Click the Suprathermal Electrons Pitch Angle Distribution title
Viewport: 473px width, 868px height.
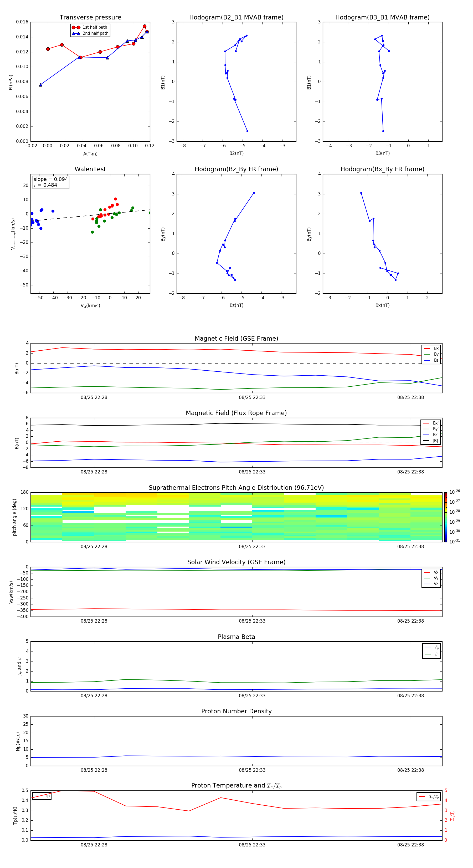click(236, 488)
